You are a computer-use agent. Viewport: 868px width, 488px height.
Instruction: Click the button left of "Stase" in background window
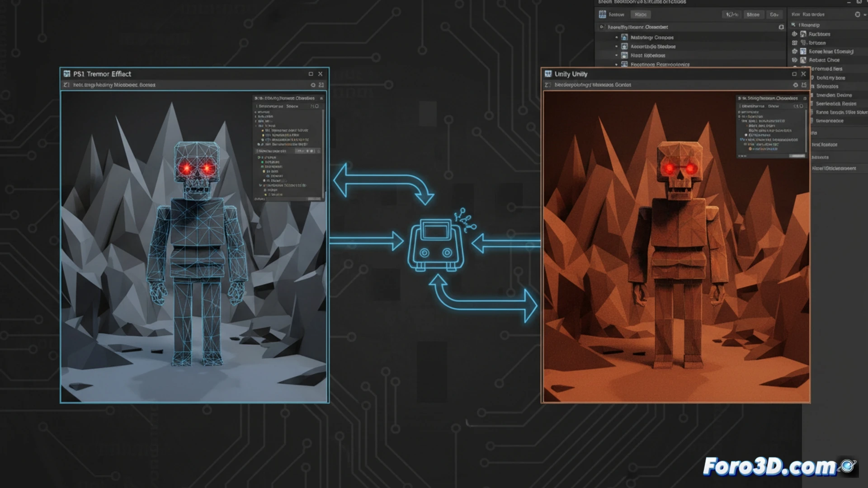(x=732, y=14)
